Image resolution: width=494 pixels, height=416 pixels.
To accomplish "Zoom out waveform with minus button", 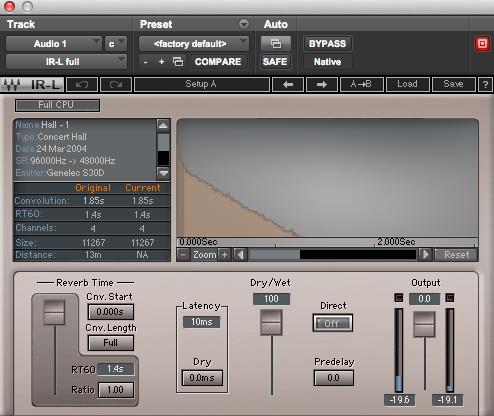I will [x=183, y=255].
